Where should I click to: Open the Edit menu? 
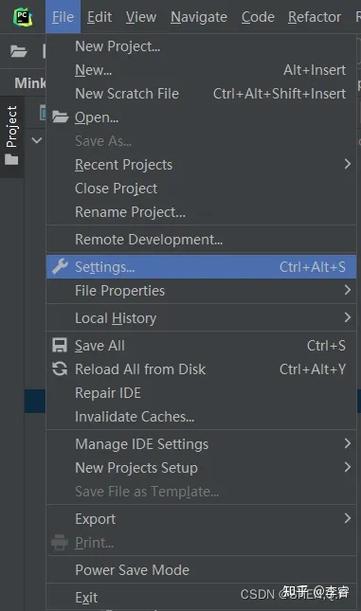pos(99,17)
